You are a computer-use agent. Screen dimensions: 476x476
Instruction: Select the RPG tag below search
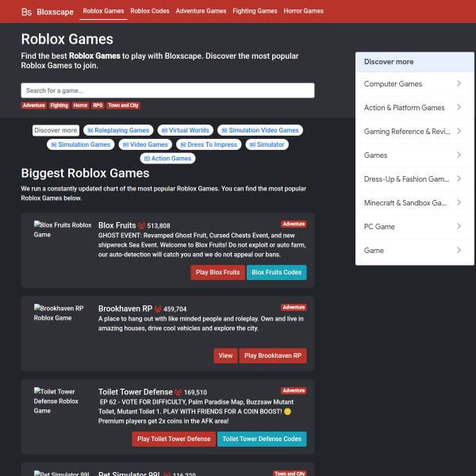(98, 106)
